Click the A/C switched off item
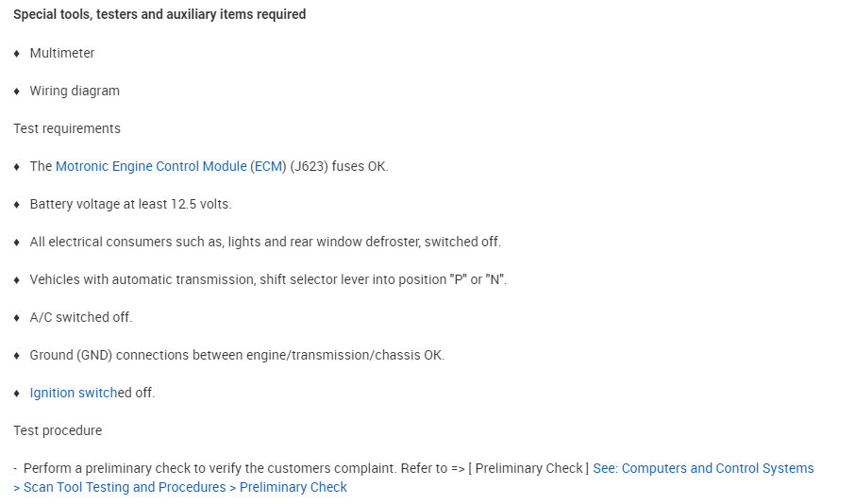The width and height of the screenshot is (855, 504). pyautogui.click(x=81, y=317)
